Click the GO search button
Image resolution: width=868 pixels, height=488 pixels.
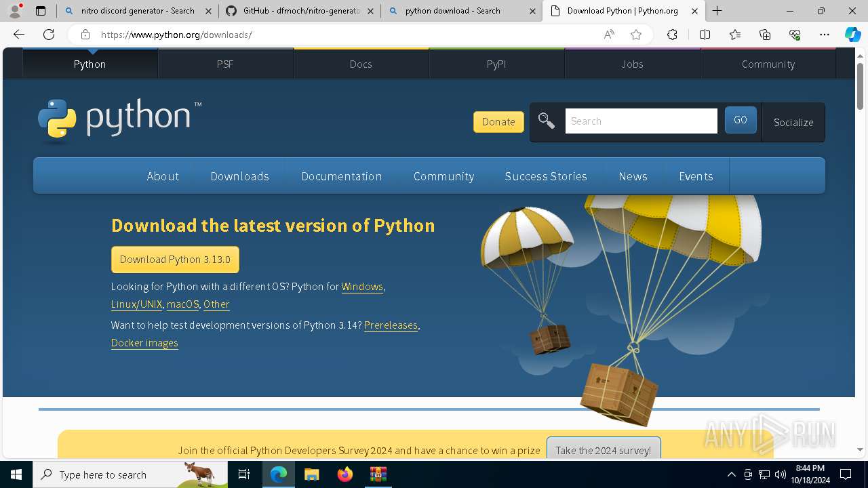(741, 120)
